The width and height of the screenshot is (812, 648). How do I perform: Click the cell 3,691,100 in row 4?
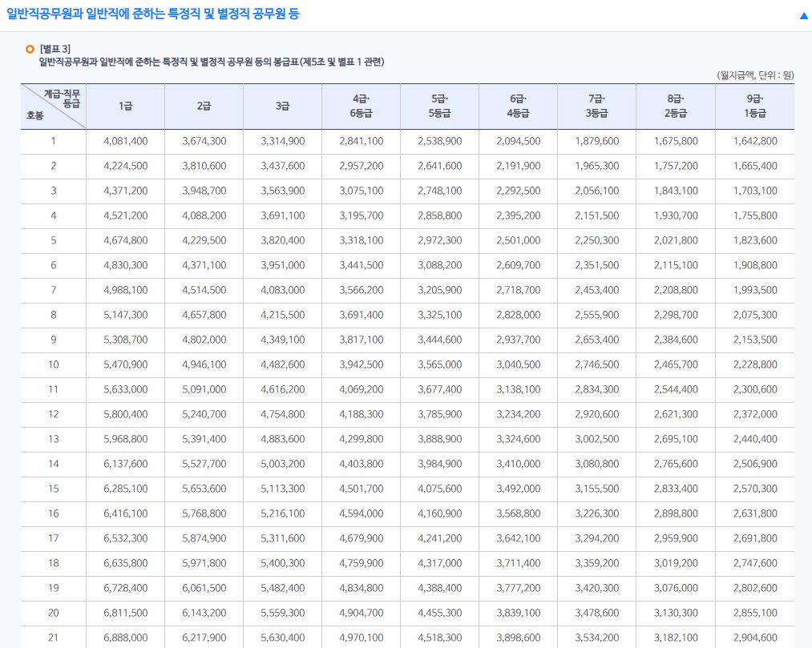[282, 215]
